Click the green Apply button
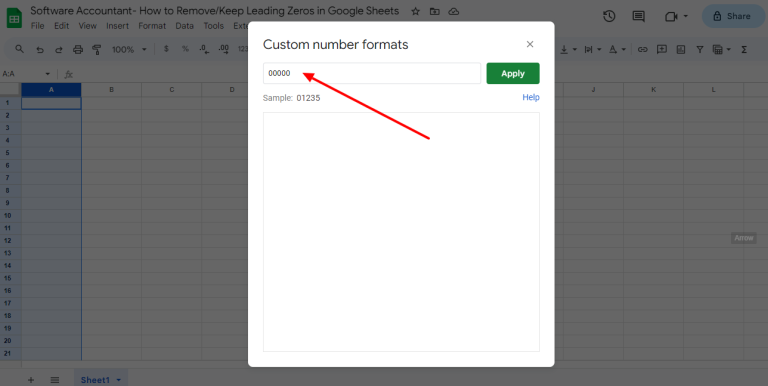Image resolution: width=768 pixels, height=386 pixels. pyautogui.click(x=513, y=73)
